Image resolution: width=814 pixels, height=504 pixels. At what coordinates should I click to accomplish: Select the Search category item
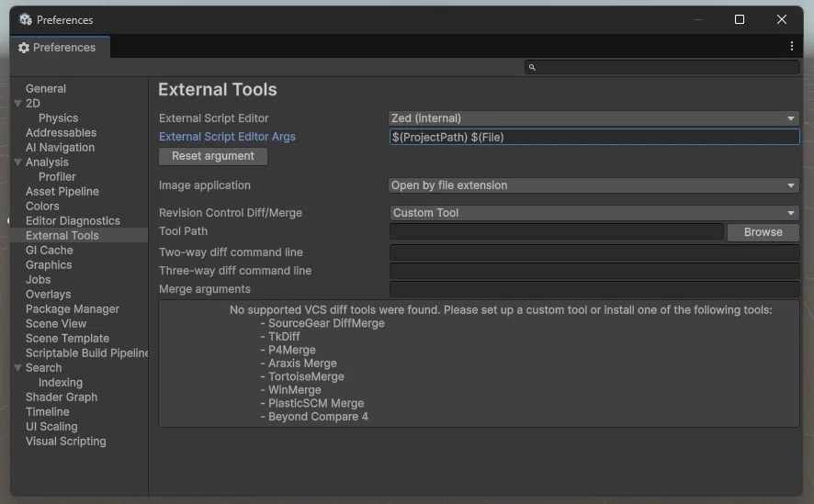[x=43, y=367]
